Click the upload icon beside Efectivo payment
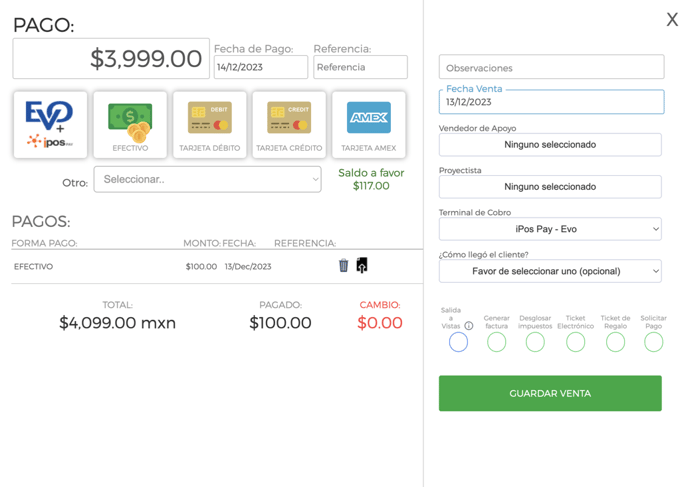This screenshot has width=688, height=487. pyautogui.click(x=362, y=265)
